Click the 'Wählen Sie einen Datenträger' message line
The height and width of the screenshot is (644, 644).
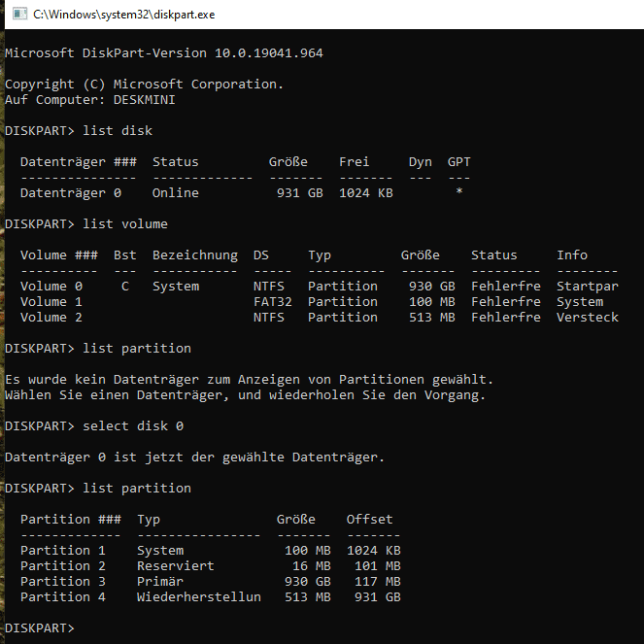pos(245,395)
